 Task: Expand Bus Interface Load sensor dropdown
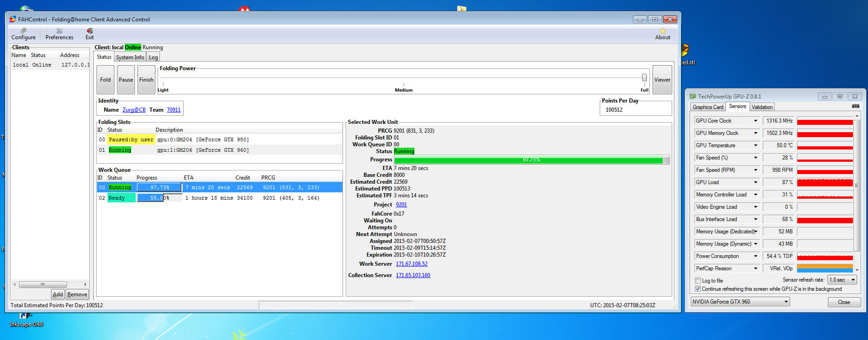click(755, 219)
